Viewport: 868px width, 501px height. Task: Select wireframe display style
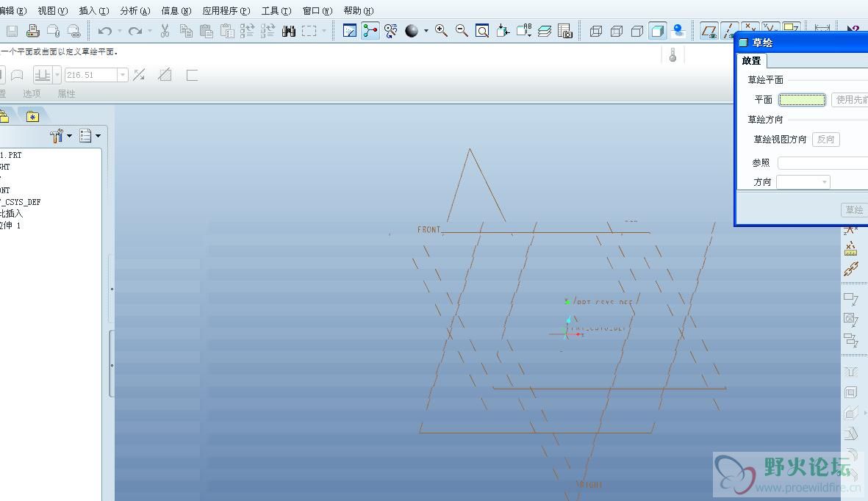[596, 31]
